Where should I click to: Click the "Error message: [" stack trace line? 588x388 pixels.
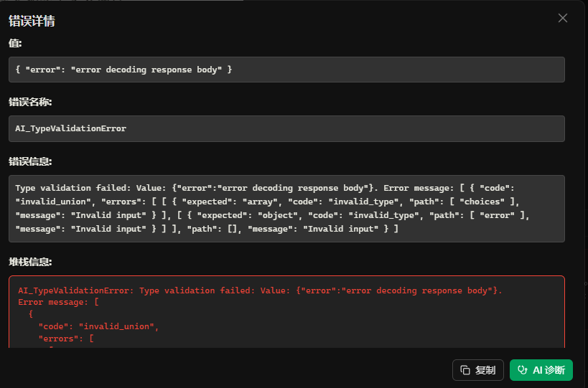click(x=58, y=302)
